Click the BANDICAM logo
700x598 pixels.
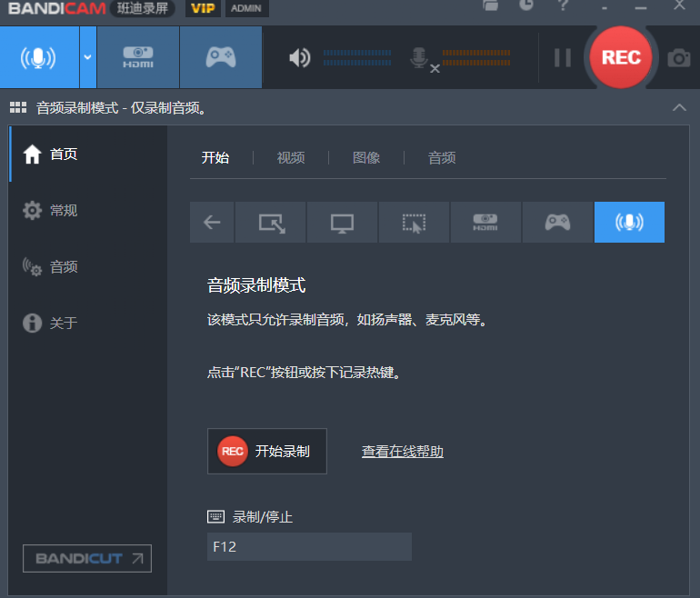point(56,8)
